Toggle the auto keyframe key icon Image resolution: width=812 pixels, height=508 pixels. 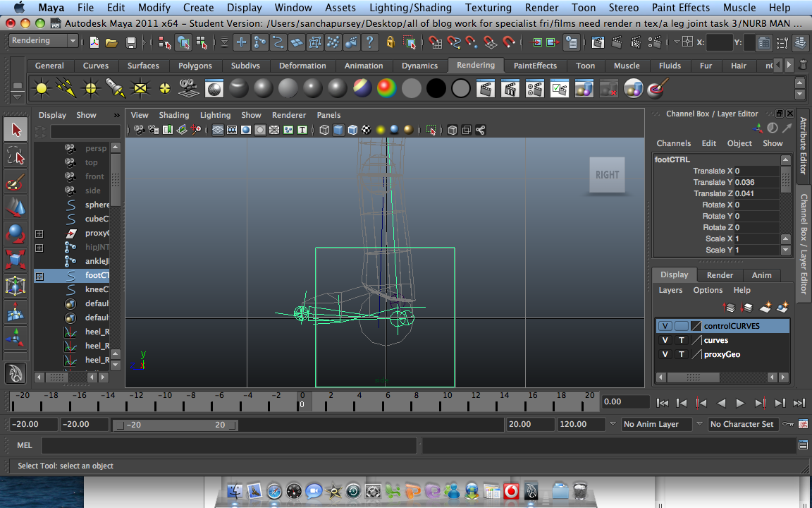(788, 424)
